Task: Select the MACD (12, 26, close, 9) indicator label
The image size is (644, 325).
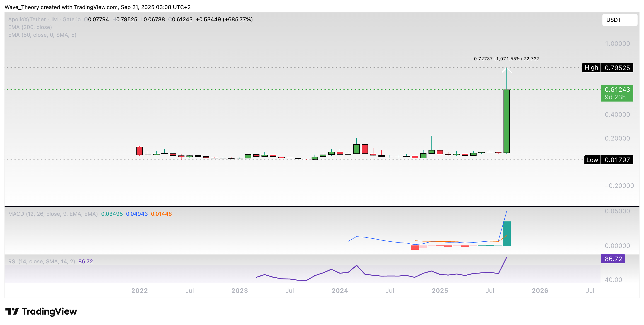Action: [53, 214]
